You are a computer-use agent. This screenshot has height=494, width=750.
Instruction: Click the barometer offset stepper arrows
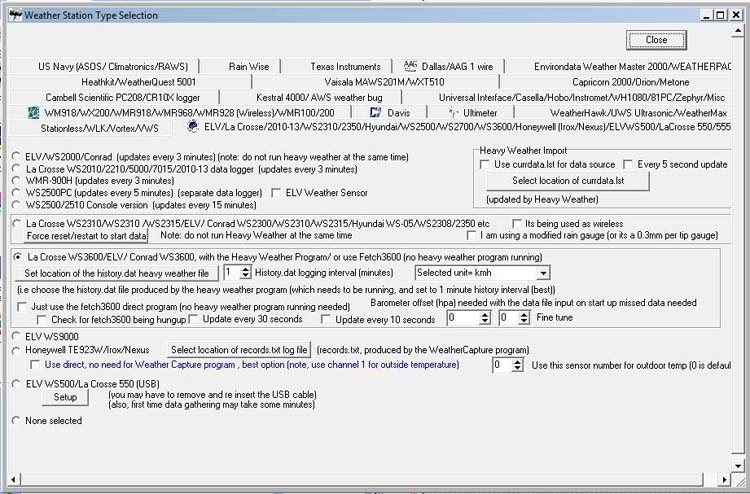point(485,318)
